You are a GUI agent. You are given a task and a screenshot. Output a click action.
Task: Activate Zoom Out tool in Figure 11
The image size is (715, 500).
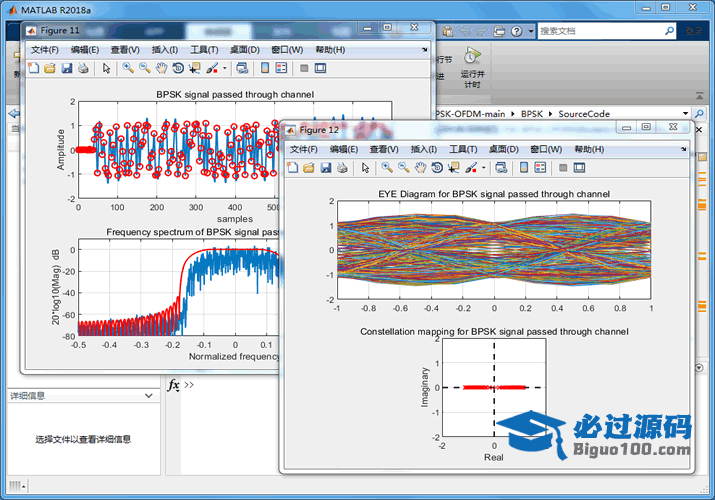tap(145, 68)
